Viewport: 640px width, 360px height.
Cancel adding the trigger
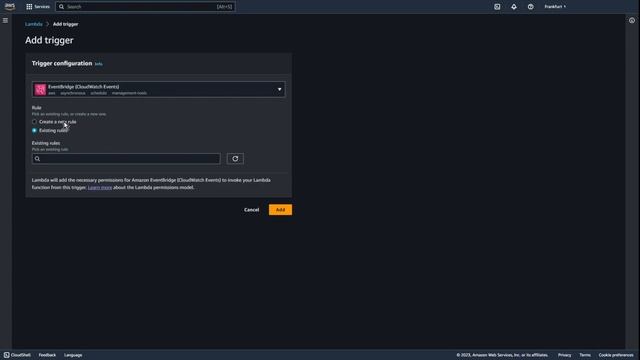tap(251, 210)
